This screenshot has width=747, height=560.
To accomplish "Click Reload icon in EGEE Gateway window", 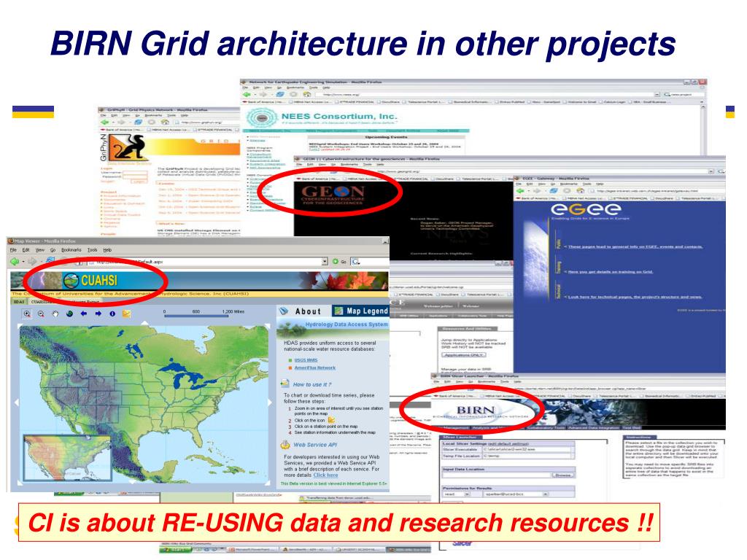I will 553,190.
